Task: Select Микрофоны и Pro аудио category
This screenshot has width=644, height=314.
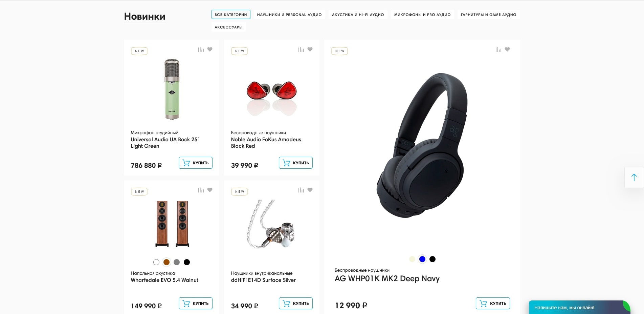Action: point(422,15)
